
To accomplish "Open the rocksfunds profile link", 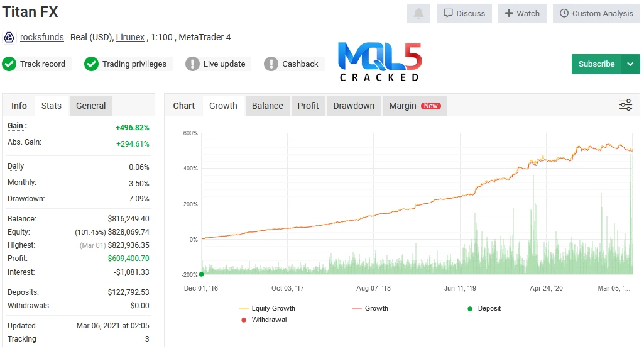I will pyautogui.click(x=42, y=37).
